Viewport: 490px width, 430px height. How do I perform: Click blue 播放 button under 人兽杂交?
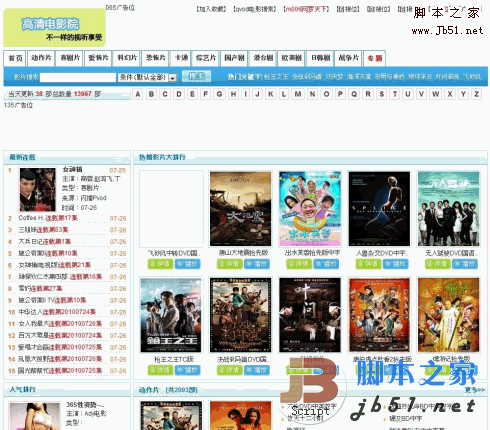pyautogui.click(x=395, y=264)
